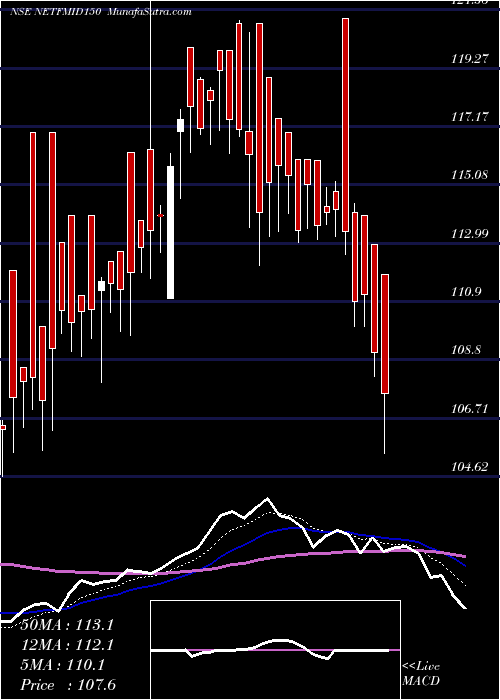
Task: Click the 12MA : 112.1 legend value
Action: (x=67, y=644)
